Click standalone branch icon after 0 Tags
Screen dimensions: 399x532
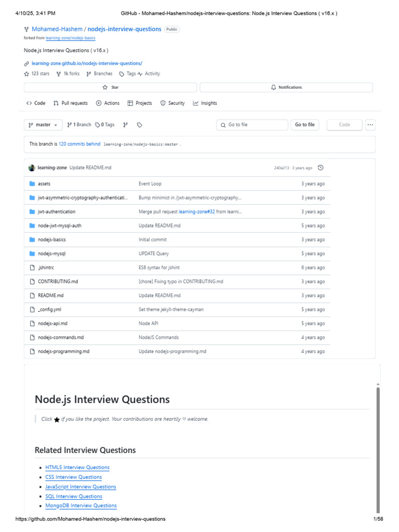126,125
